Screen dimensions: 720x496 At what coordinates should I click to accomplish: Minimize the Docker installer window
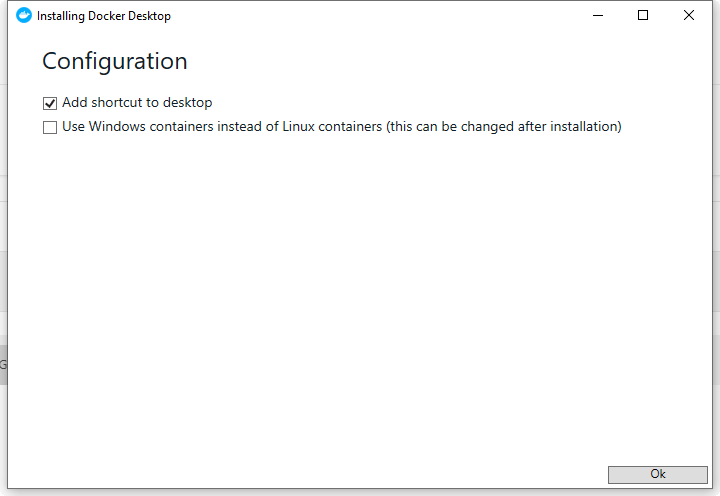tap(597, 15)
